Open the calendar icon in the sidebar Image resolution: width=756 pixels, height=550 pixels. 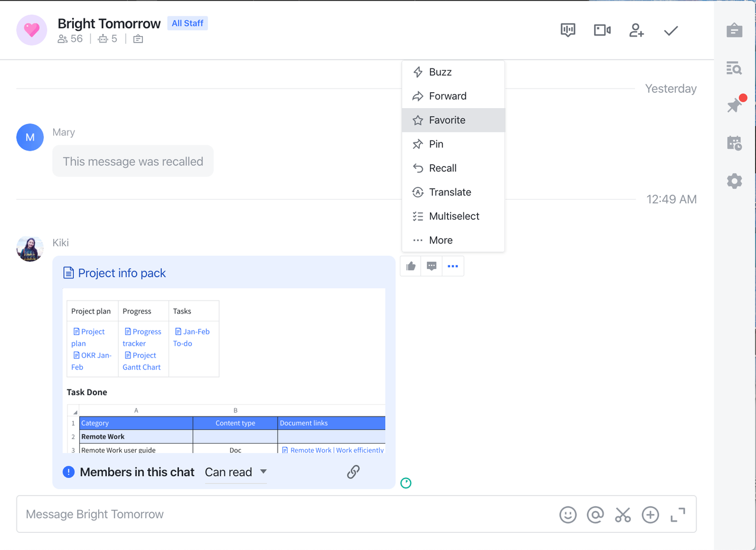pyautogui.click(x=734, y=143)
